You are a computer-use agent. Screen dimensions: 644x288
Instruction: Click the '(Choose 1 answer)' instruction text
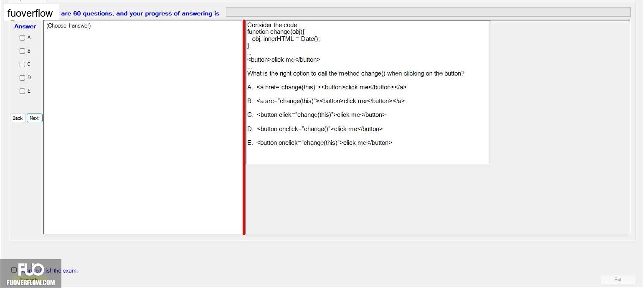click(68, 26)
